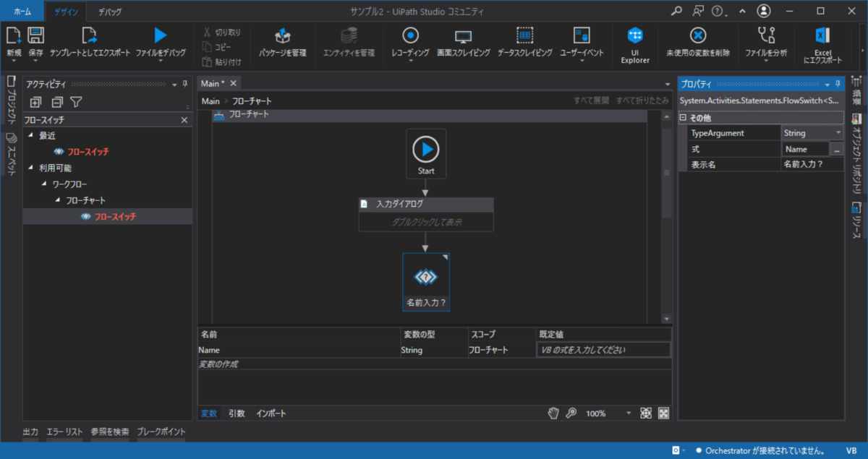Click ファイルを分析 icon
868x459 pixels.
click(x=766, y=35)
